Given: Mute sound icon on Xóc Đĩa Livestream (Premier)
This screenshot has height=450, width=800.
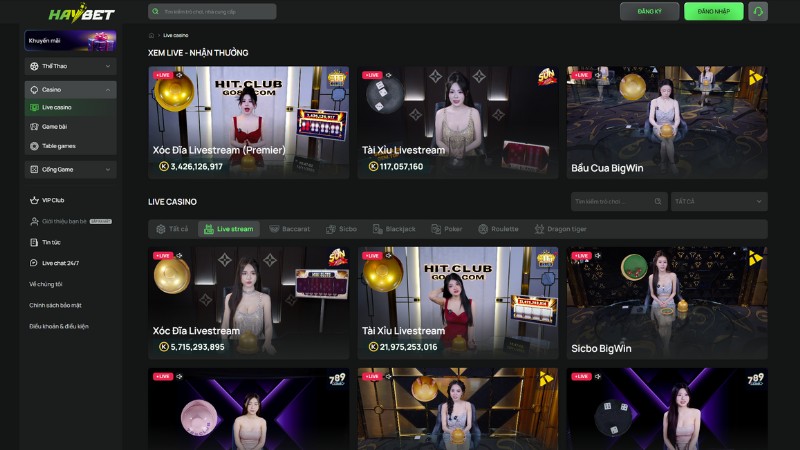Looking at the screenshot, I should 179,75.
